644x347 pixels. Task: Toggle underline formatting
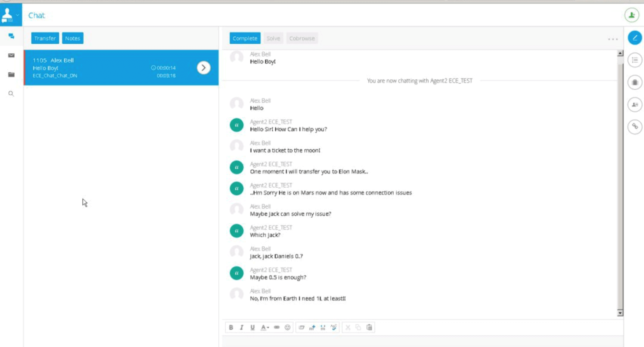(252, 327)
